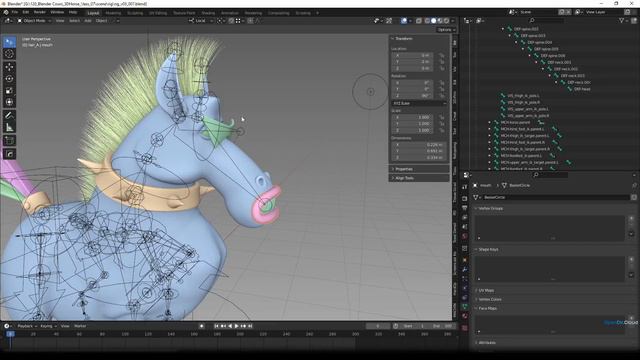The width and height of the screenshot is (640, 360).
Task: Toggle auto keying record button
Action: point(202,326)
